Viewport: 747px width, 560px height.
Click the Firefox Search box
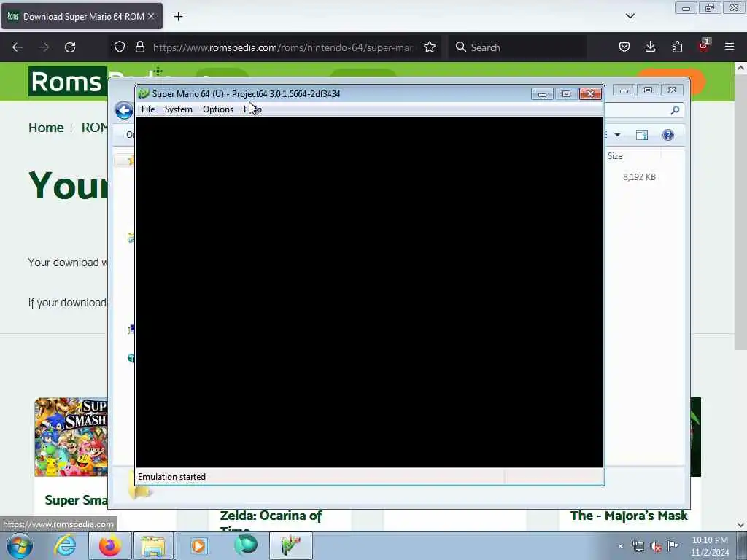(x=517, y=47)
